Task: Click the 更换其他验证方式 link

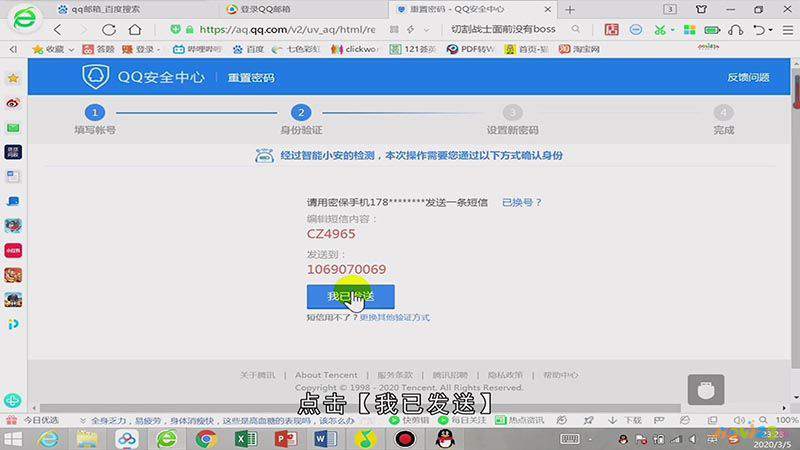Action: pyautogui.click(x=395, y=317)
